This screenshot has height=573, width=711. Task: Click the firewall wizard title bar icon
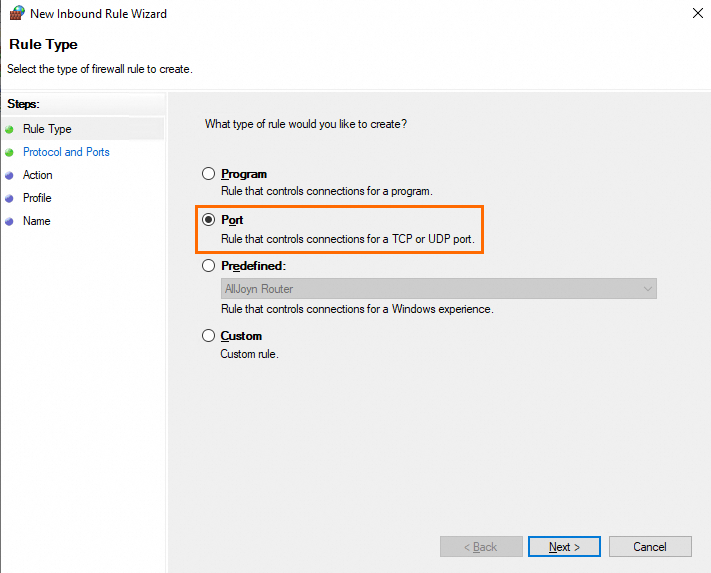16,14
